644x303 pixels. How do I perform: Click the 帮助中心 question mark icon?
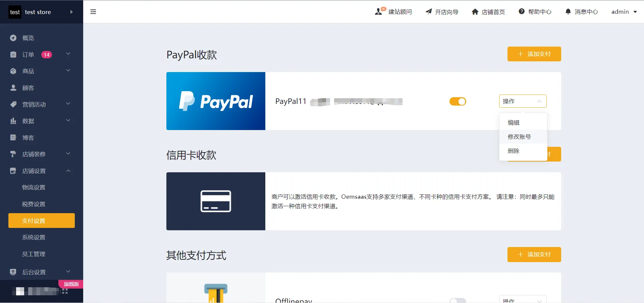[522, 11]
